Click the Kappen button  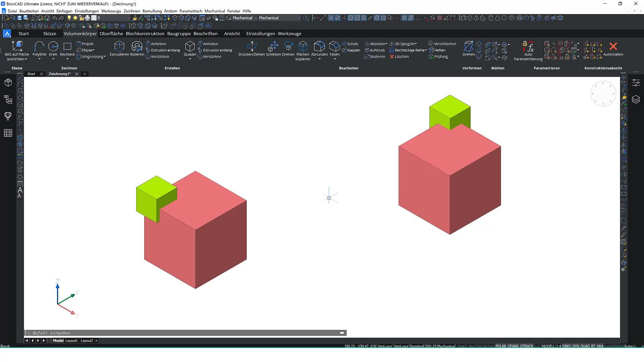(x=351, y=50)
